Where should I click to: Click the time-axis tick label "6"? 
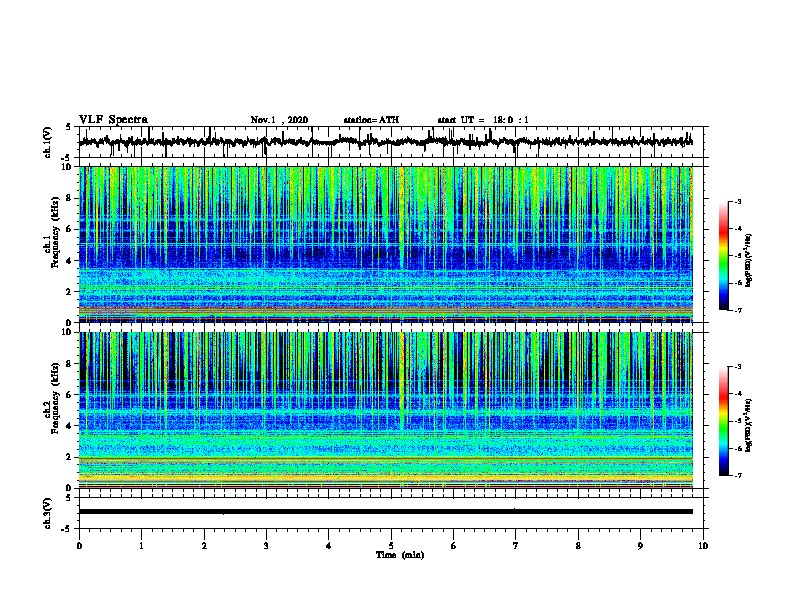[454, 546]
